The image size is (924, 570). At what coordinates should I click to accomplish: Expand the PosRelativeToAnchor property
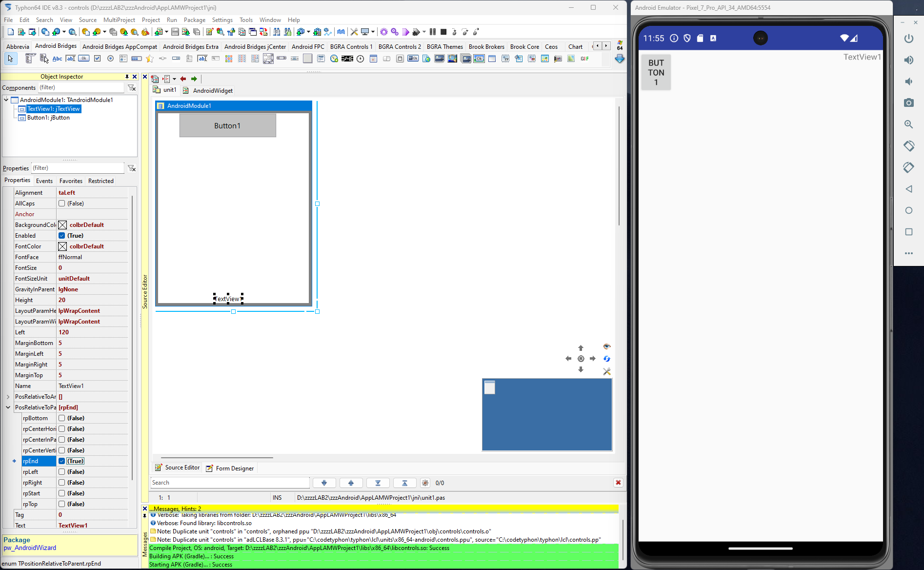pyautogui.click(x=8, y=397)
